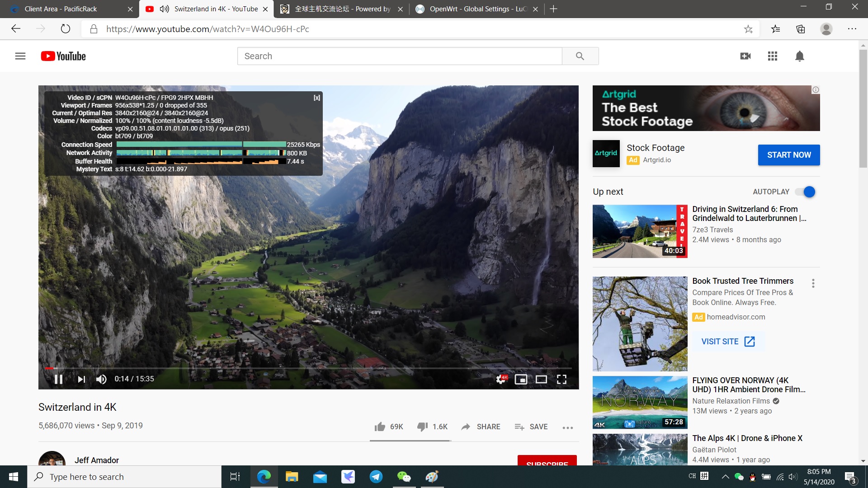Open options menu for Tree Trimmers ad
Viewport: 868px width, 488px height.
813,283
